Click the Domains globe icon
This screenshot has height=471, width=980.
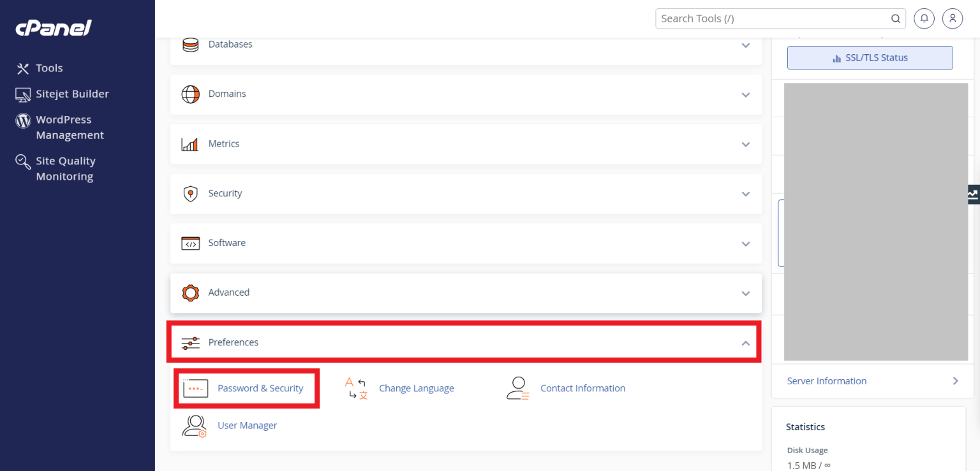[x=190, y=94]
